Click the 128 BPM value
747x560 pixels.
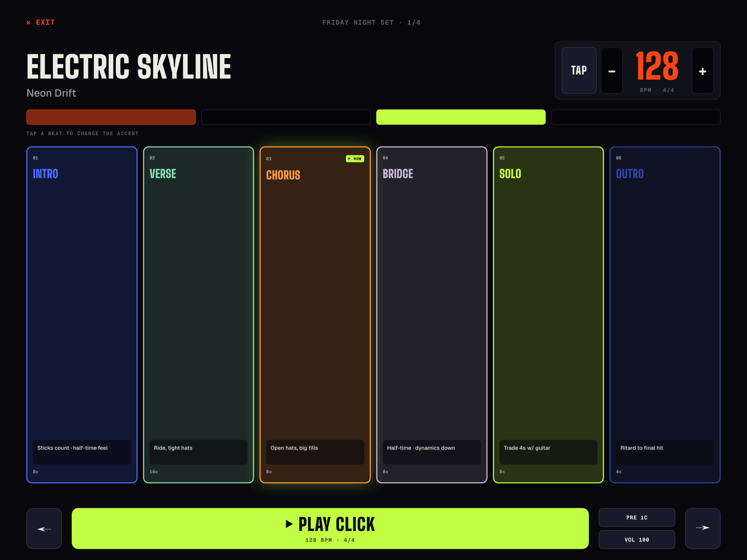pos(657,66)
